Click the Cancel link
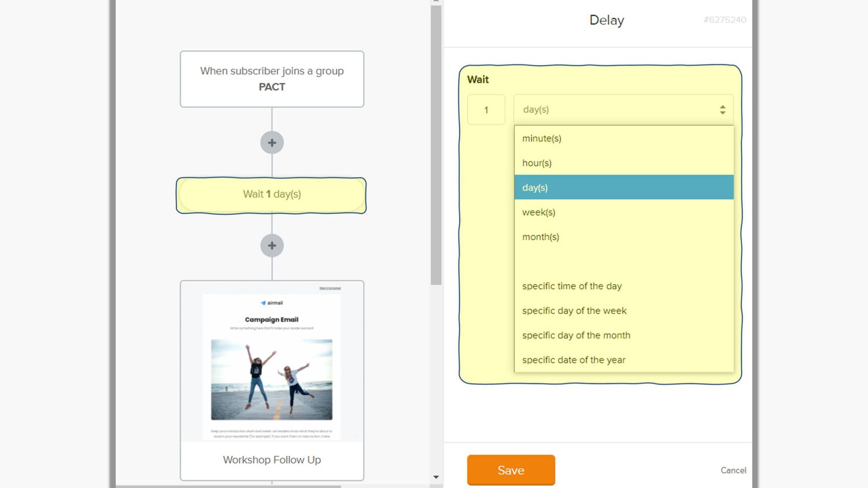868x488 pixels. click(x=733, y=470)
